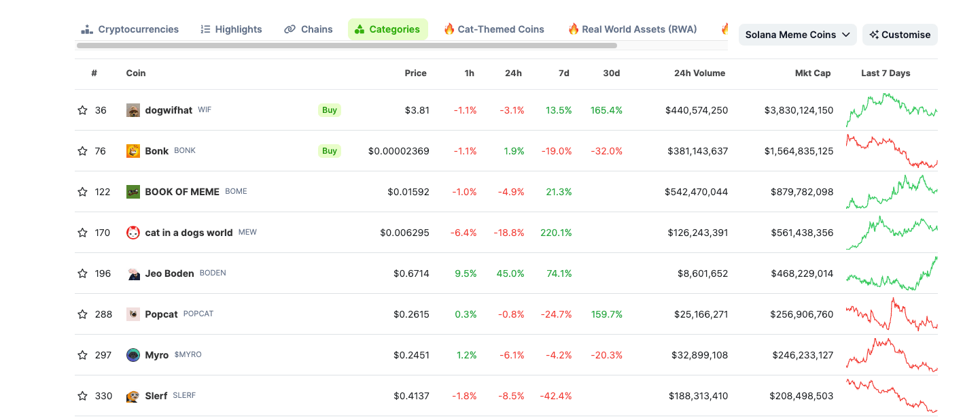Screen dimensions: 980x419
Task: Open BOOK OF MEME 7-day sparkline
Action: (x=892, y=192)
